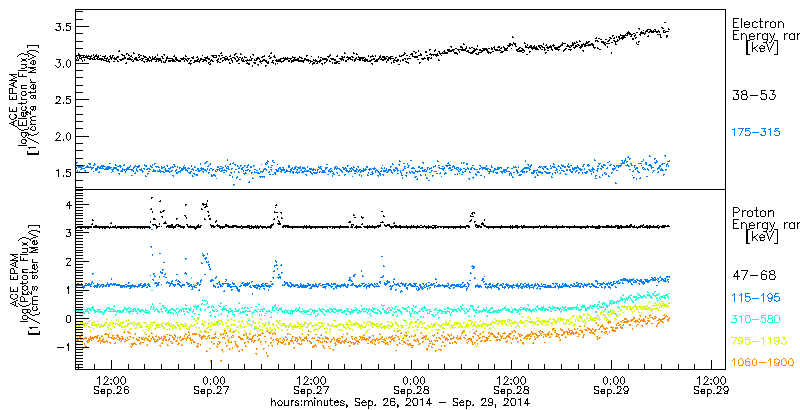Click the "12:00 Sep.27" time axis label
The width and height of the screenshot is (800, 410).
coord(311,386)
